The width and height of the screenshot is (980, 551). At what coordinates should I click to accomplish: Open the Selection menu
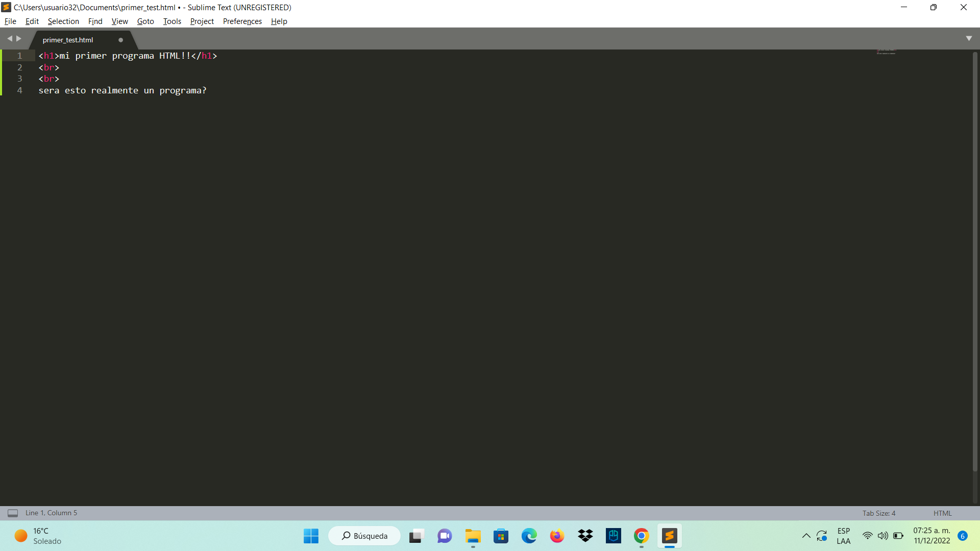(x=63, y=21)
